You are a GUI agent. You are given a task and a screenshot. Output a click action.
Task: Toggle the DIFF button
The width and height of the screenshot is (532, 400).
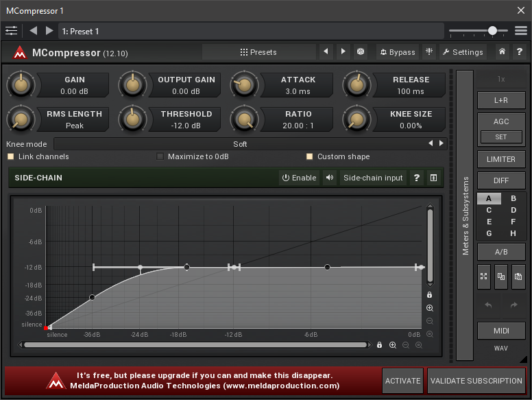pyautogui.click(x=501, y=180)
